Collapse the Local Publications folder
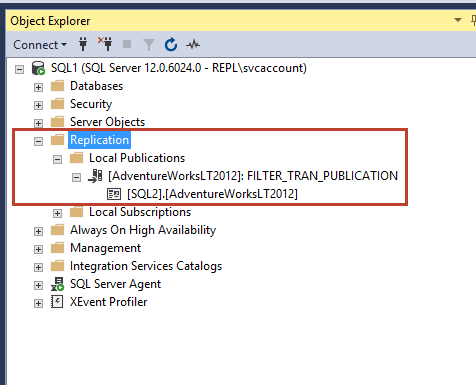476x385 pixels. (57, 159)
